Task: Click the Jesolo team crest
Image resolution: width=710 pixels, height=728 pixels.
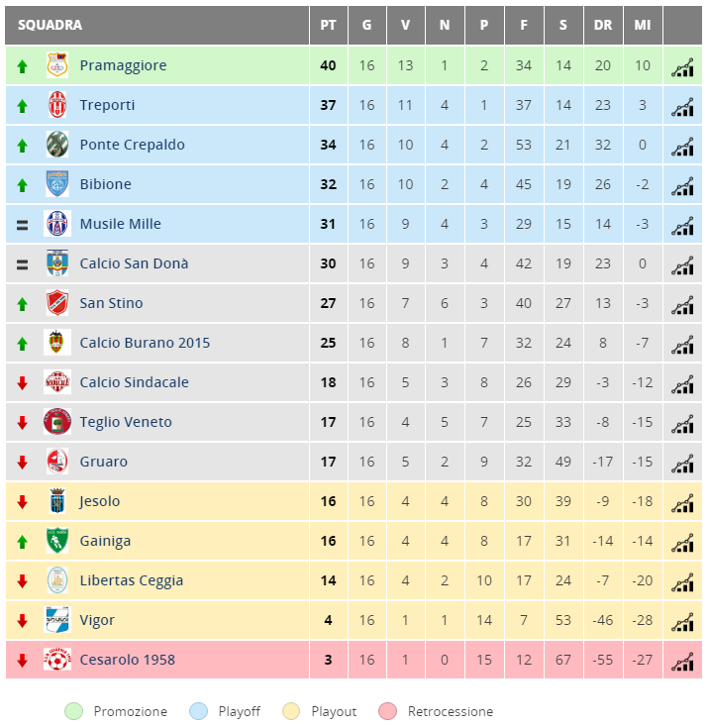Action: click(57, 501)
